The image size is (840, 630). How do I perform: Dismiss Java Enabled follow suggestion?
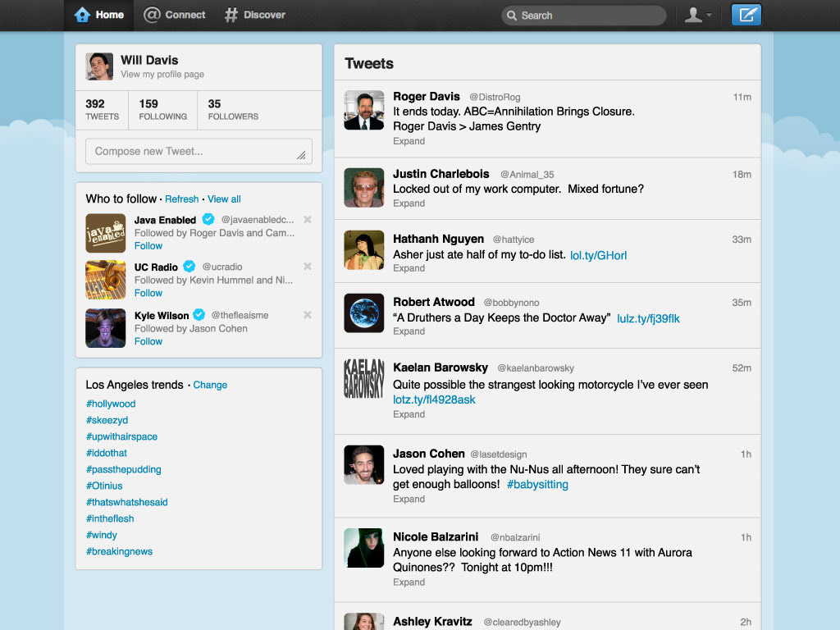pos(308,219)
